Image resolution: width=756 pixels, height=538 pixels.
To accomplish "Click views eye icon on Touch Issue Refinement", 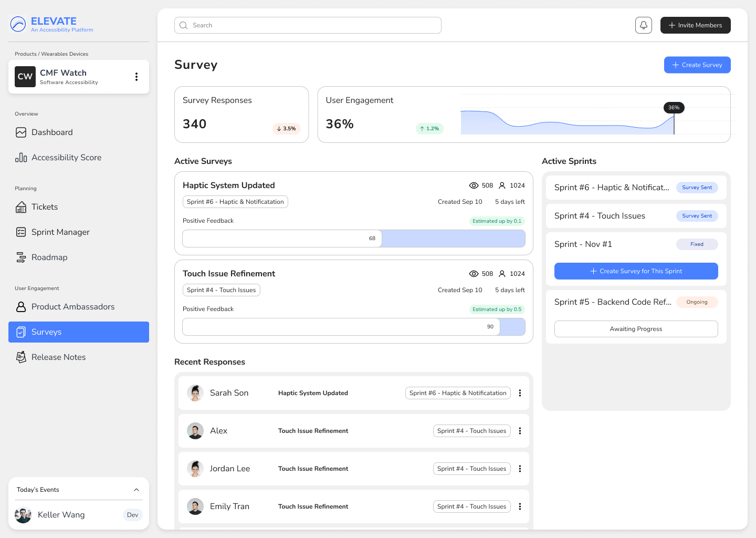I will (x=474, y=274).
